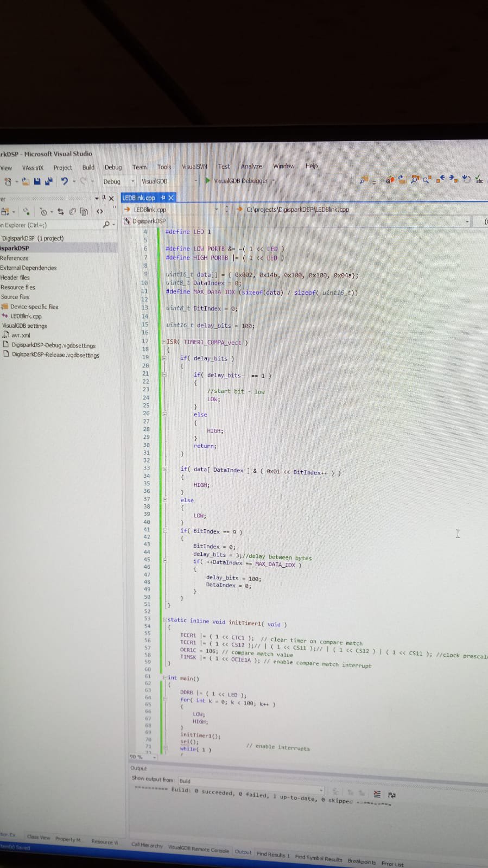Viewport: 488px width, 868px height.
Task: Close the LEDBlink.cpp editor tab
Action: (171, 198)
